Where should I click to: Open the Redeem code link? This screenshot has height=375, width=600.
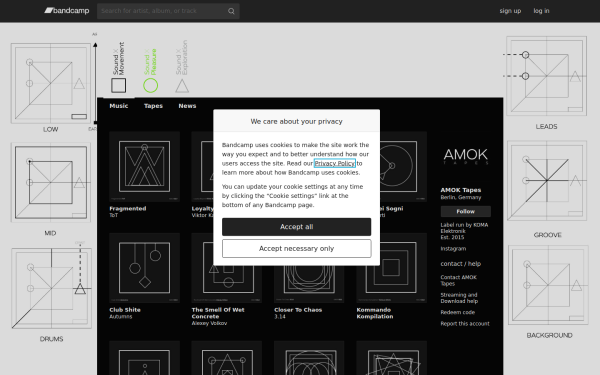pos(458,312)
